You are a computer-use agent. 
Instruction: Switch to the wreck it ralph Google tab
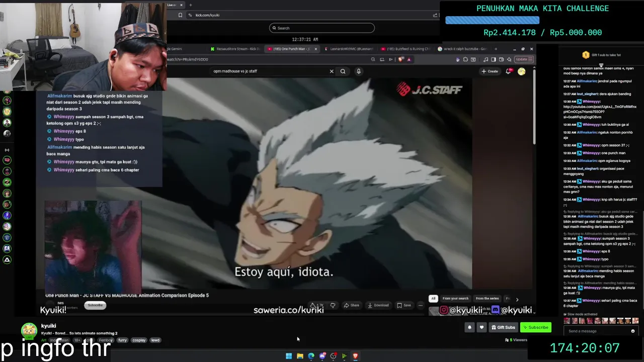coord(462,49)
